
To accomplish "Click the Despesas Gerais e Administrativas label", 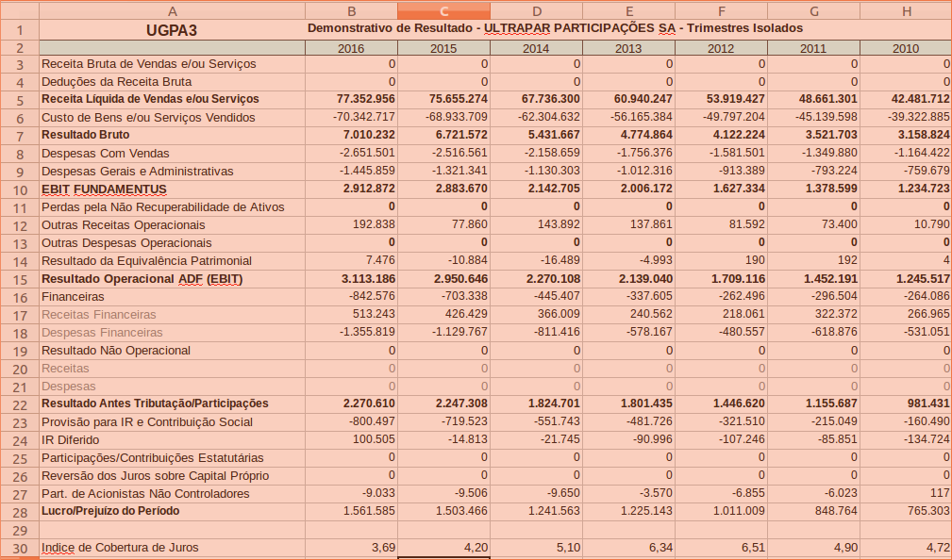I will (137, 171).
